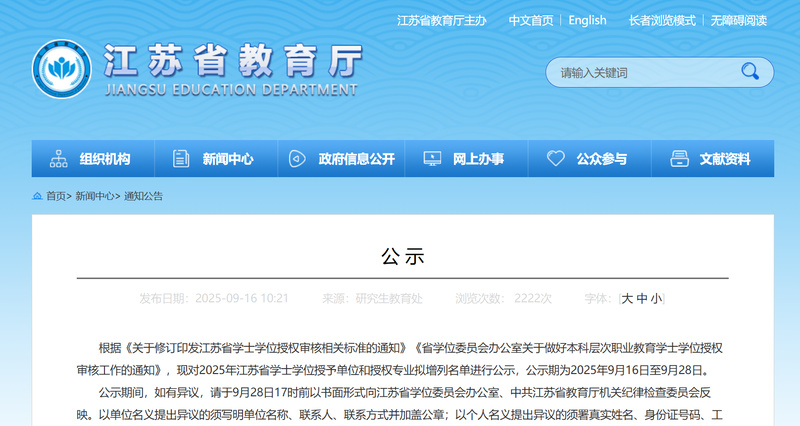Open the 无障碍阅读 accessibility link
This screenshot has width=800, height=426.
[x=739, y=20]
